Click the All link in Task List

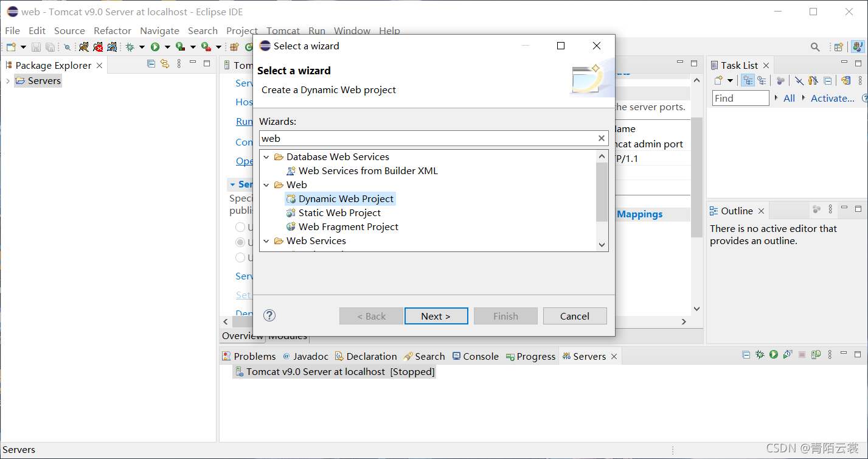[789, 98]
